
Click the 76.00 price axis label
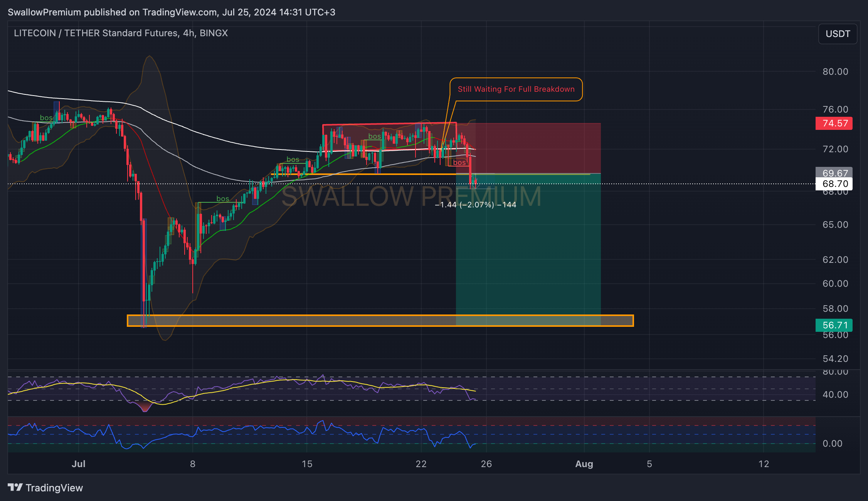[x=835, y=109]
